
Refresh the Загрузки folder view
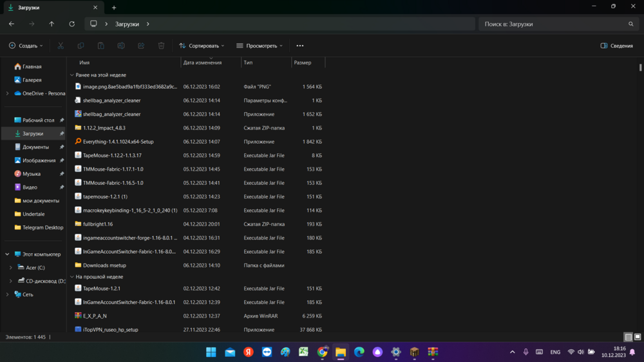(72, 24)
